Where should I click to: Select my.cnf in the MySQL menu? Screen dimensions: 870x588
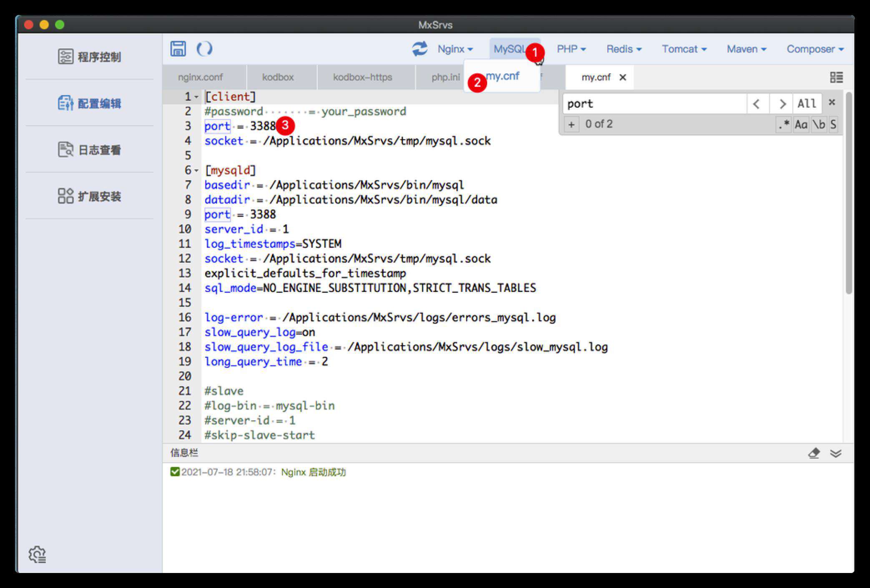(x=502, y=76)
